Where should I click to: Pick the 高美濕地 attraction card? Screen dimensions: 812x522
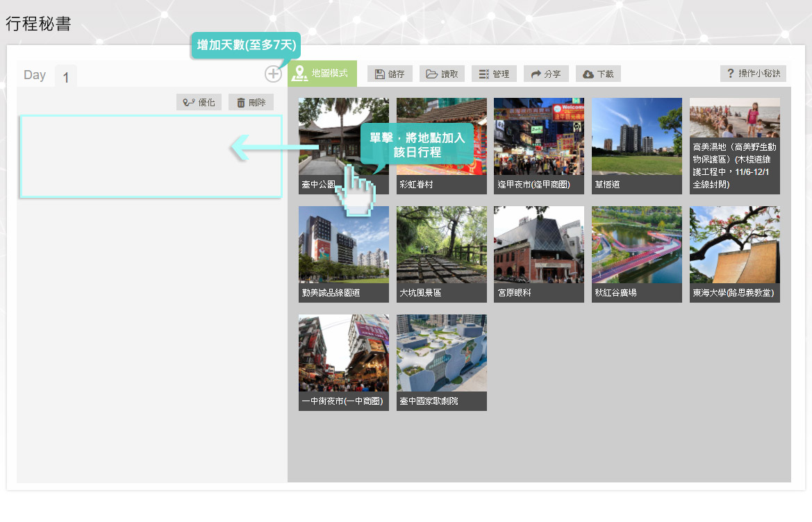coord(734,146)
